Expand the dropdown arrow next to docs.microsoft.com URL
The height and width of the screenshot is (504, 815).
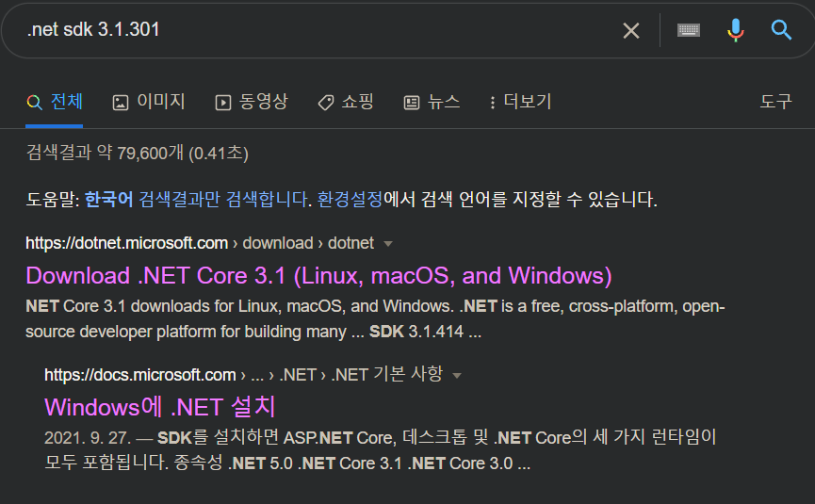(457, 376)
